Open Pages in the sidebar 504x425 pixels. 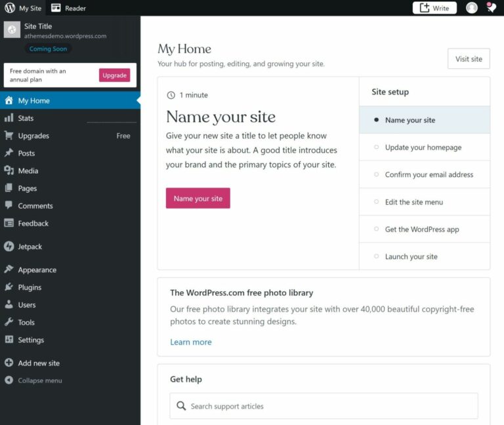[x=70, y=188]
